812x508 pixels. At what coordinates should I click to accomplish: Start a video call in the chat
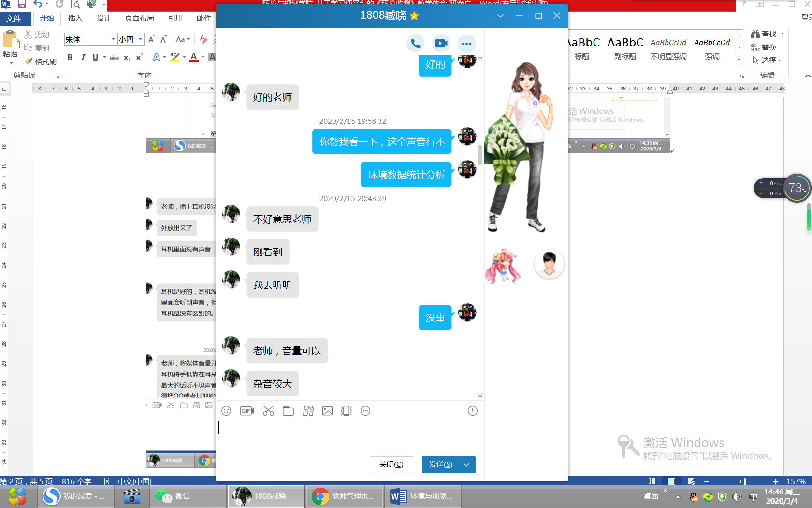click(441, 44)
